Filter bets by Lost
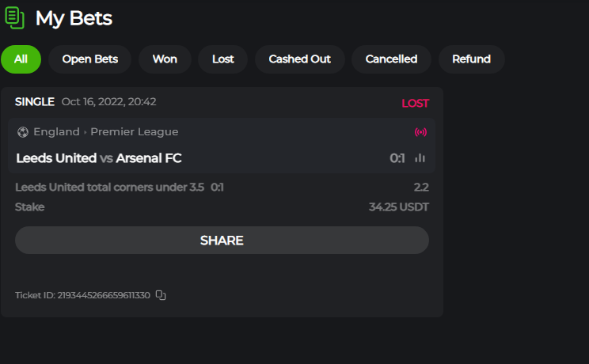The image size is (589, 364). tap(223, 59)
